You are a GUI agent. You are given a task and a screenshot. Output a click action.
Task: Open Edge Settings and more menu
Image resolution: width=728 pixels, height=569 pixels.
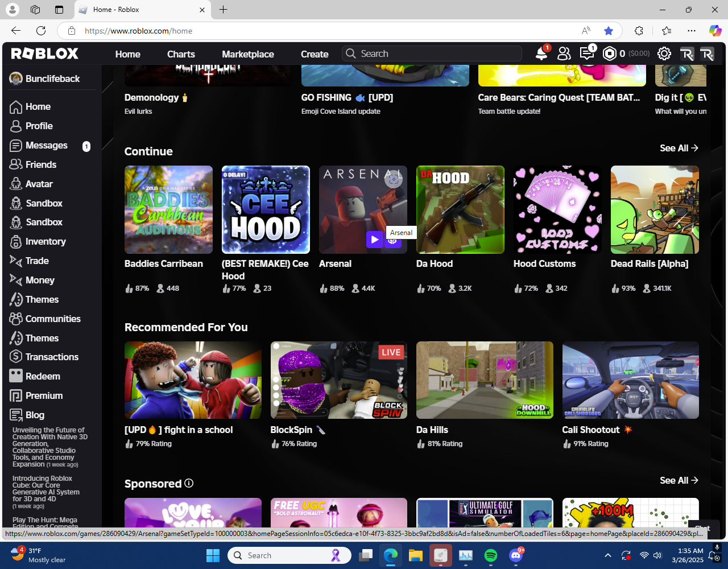(692, 31)
